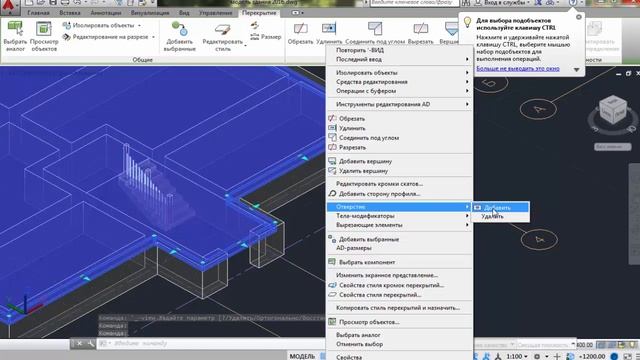Click the Размер ribbon tool
The width and height of the screenshot is (640, 360).
tap(266, 37)
